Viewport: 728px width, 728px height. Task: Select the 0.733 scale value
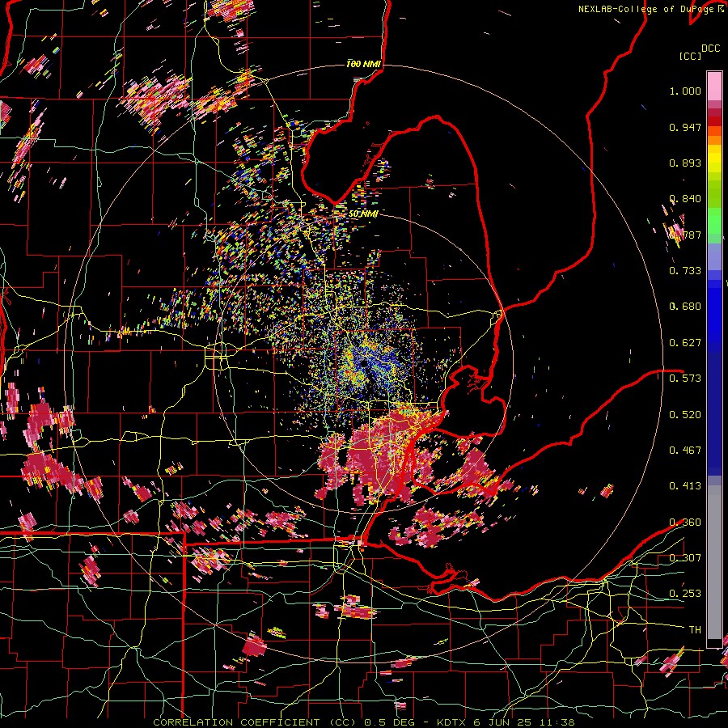(x=685, y=271)
